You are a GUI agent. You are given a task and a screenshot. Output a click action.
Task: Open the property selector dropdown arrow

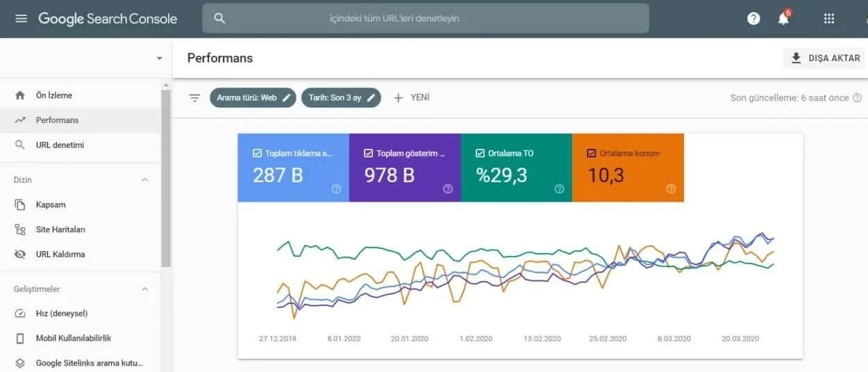tap(159, 58)
